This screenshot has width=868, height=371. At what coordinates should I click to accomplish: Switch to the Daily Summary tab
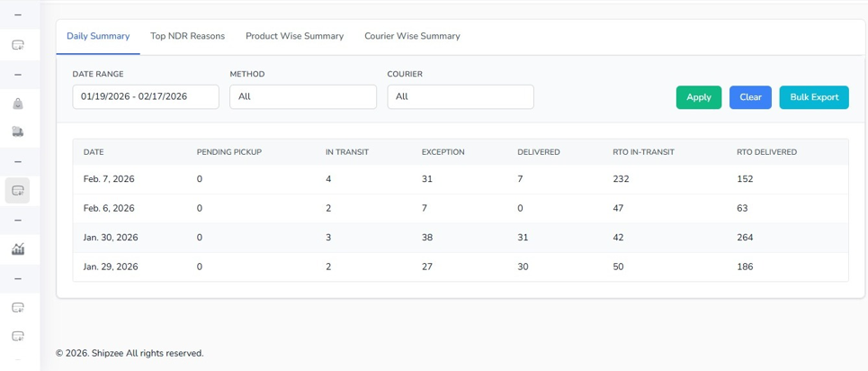(98, 36)
